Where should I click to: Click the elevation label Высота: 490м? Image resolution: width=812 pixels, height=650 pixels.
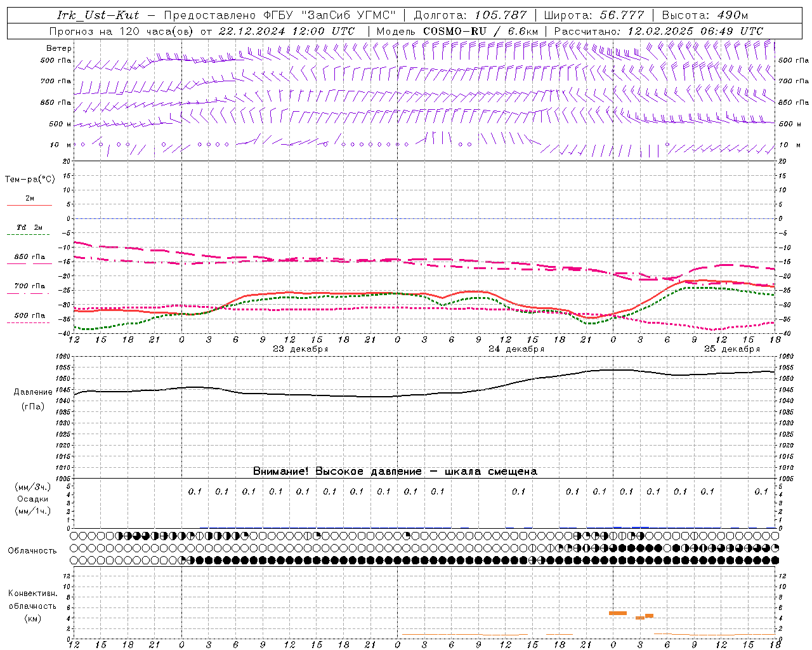705,15
